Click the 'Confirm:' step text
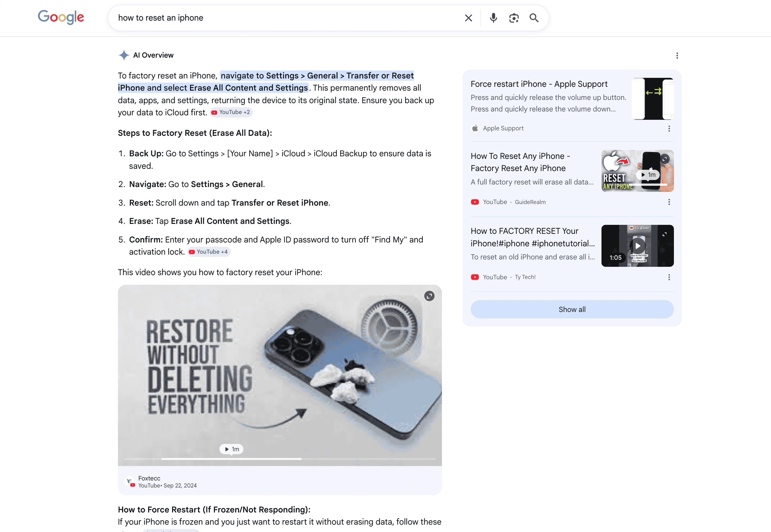 pyautogui.click(x=146, y=240)
